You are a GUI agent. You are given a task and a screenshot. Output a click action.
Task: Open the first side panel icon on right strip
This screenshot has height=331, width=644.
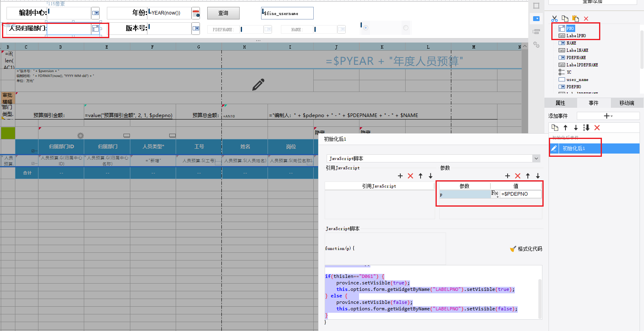pyautogui.click(x=536, y=6)
